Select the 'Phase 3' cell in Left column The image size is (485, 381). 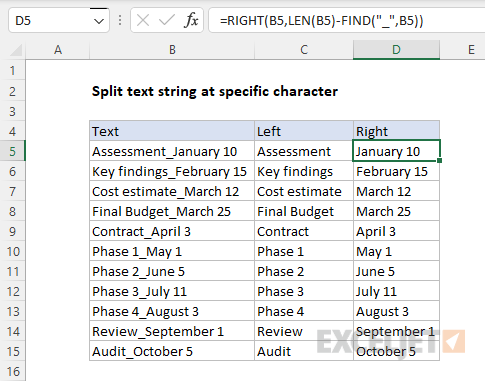coord(304,291)
